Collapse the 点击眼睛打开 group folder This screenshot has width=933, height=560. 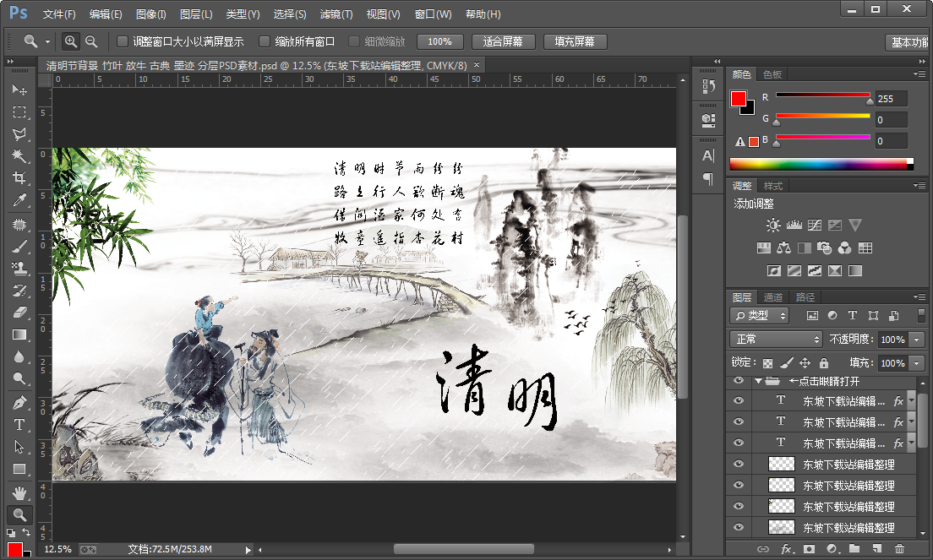click(x=758, y=381)
